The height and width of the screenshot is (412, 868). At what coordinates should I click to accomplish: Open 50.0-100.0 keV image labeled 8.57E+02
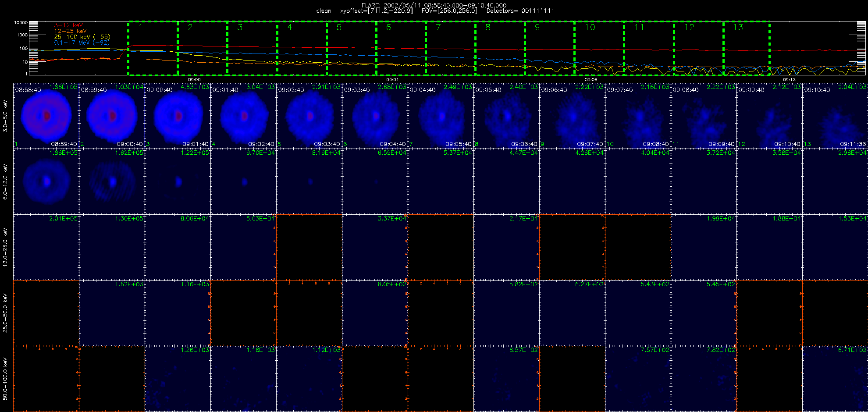click(x=507, y=379)
